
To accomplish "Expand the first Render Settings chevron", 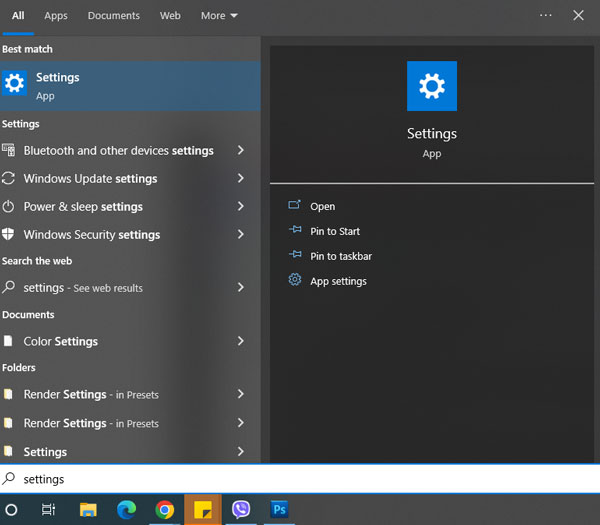I will point(240,394).
